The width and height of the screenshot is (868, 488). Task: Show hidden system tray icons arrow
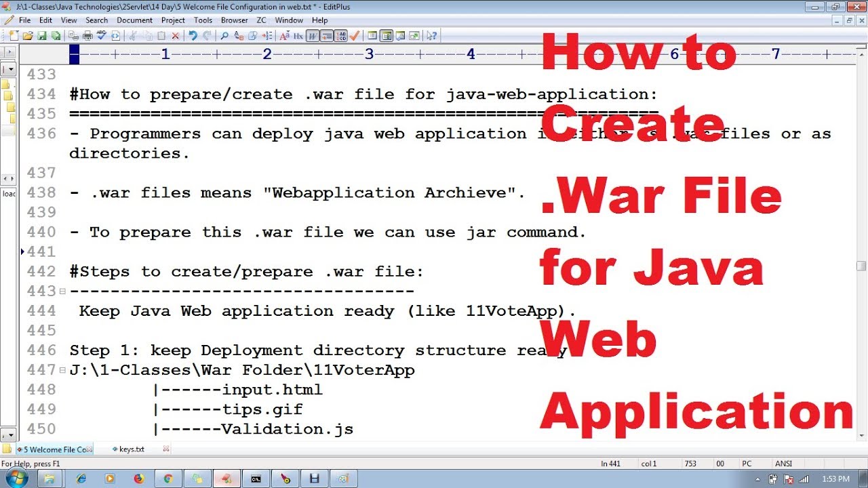pos(759,479)
